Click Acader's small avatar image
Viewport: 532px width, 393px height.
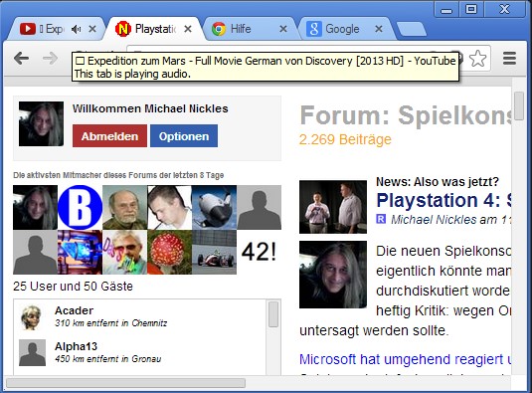32,317
